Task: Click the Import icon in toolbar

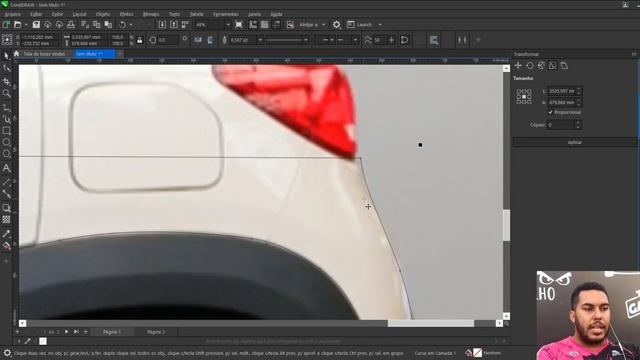Action: pyautogui.click(x=162, y=24)
